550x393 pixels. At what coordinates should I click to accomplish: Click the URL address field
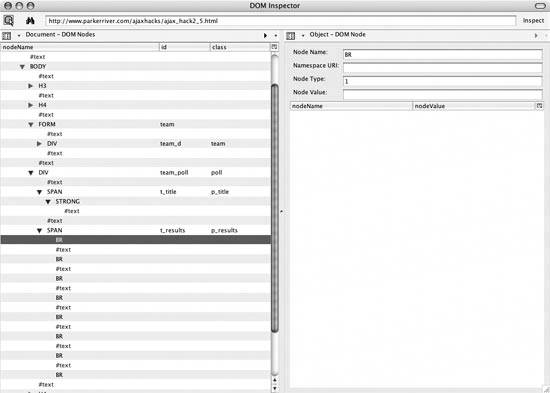[281, 21]
